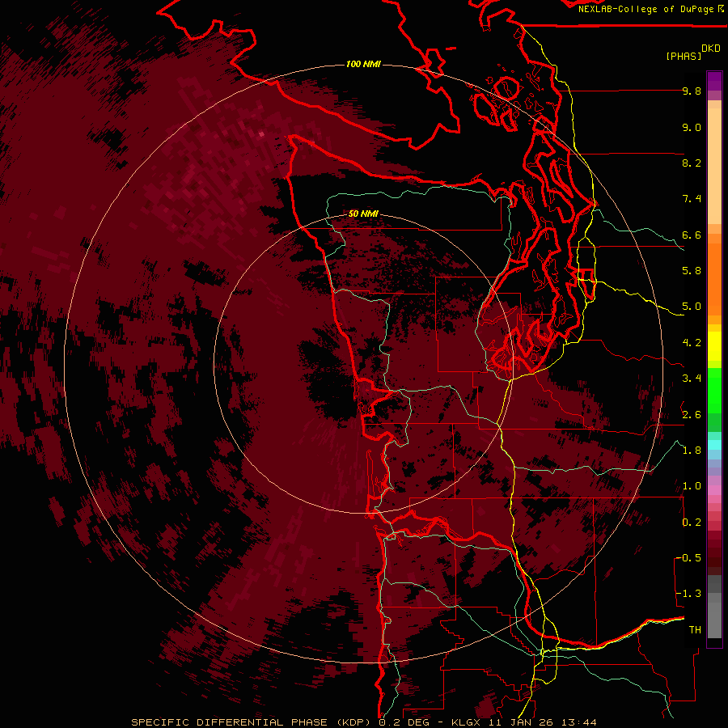
Task: Click the Specific Differential Phase (KDP) title text
Action: pos(252,722)
